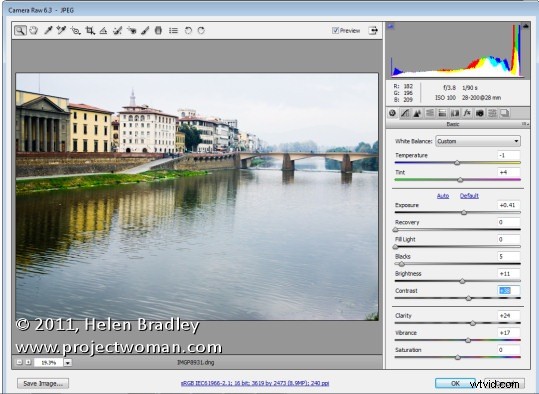Click the Clarity value field

pyautogui.click(x=508, y=316)
